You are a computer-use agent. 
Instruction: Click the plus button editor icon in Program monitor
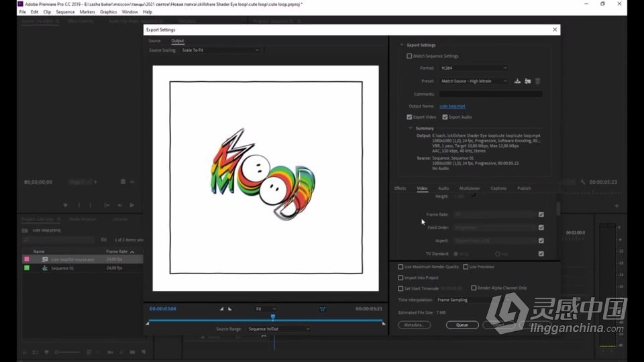pos(616,206)
